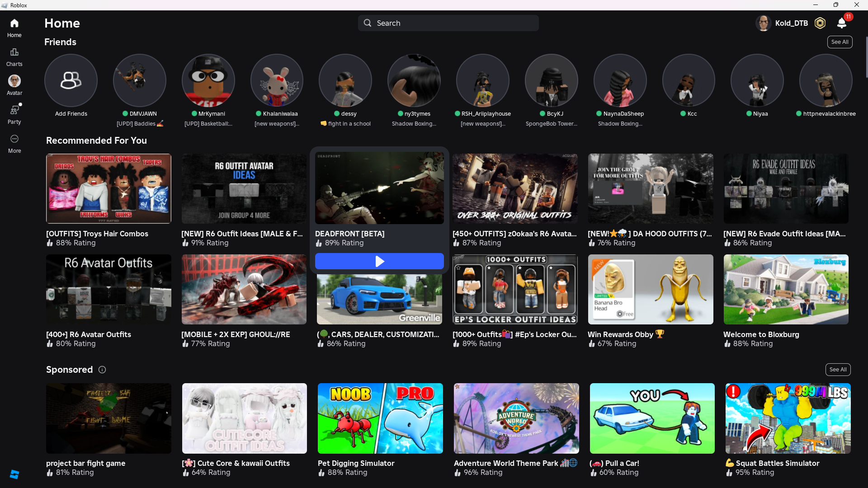Open friend Kcc's avatar
The image size is (868, 488).
689,80
